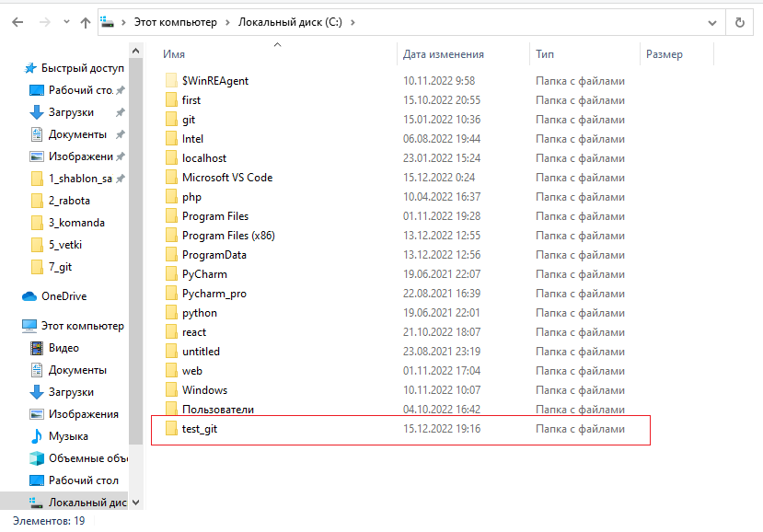Open 'Музыка' library icon
The width and height of the screenshot is (763, 532).
coord(37,436)
